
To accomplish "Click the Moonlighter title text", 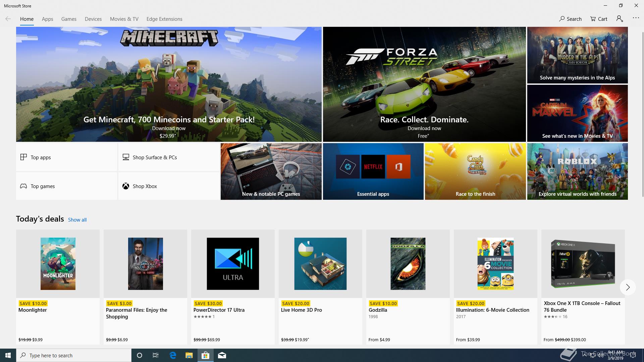I will tap(33, 310).
